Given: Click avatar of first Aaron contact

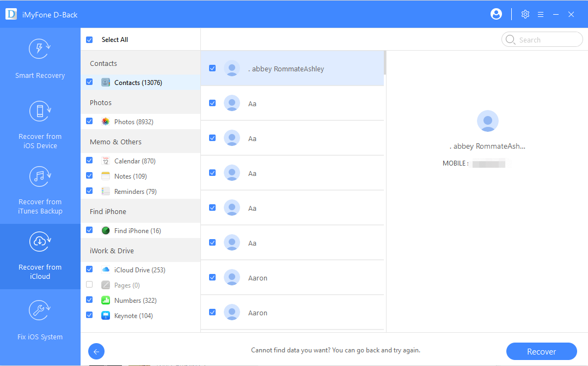Looking at the screenshot, I should [232, 278].
